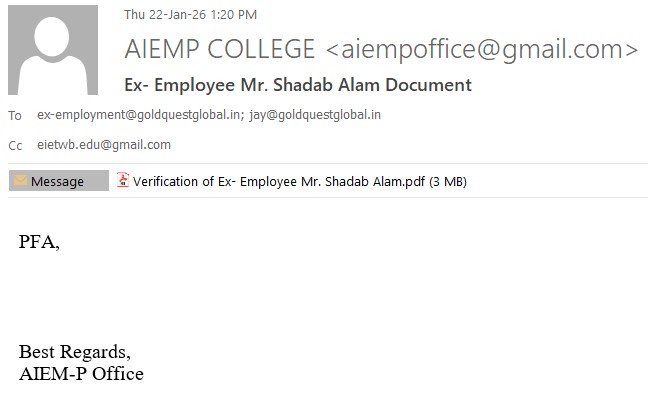Click Cc recipient eietwb.edu@gmail.com
The image size is (648, 408).
click(104, 145)
